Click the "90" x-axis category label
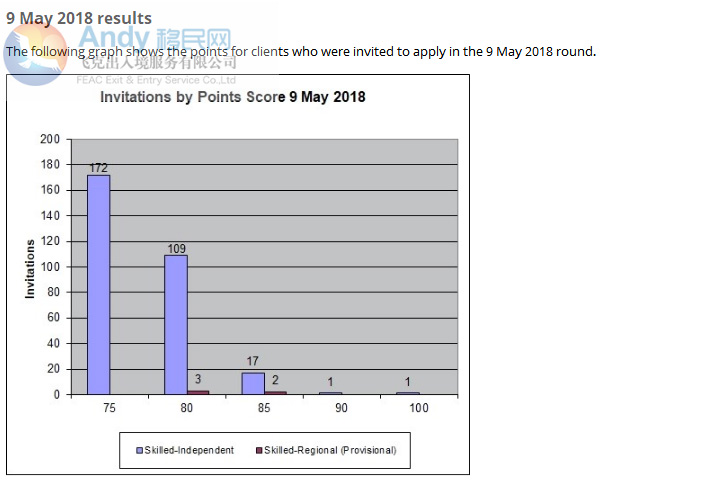The height and width of the screenshot is (481, 720). click(x=341, y=409)
